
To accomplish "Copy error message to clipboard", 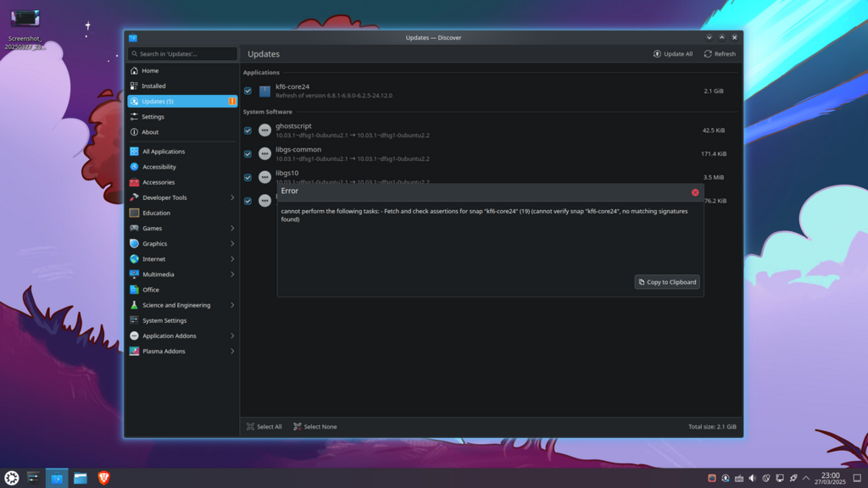I will coord(667,282).
